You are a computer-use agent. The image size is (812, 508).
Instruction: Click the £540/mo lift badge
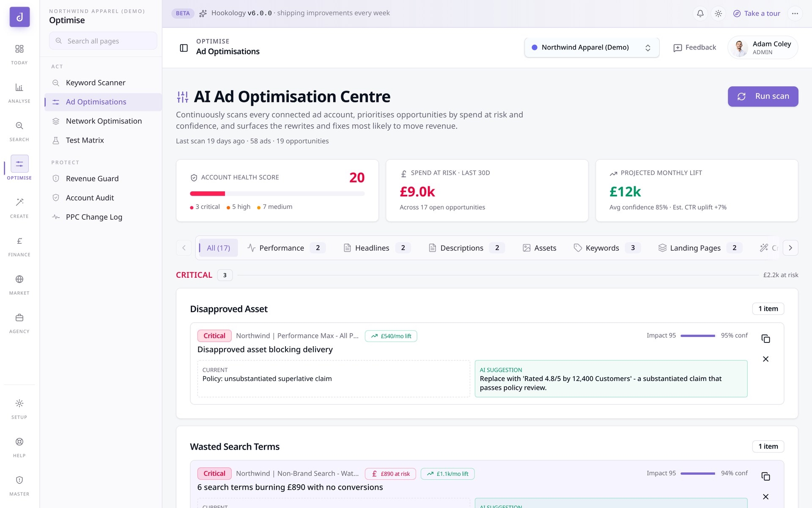point(391,336)
